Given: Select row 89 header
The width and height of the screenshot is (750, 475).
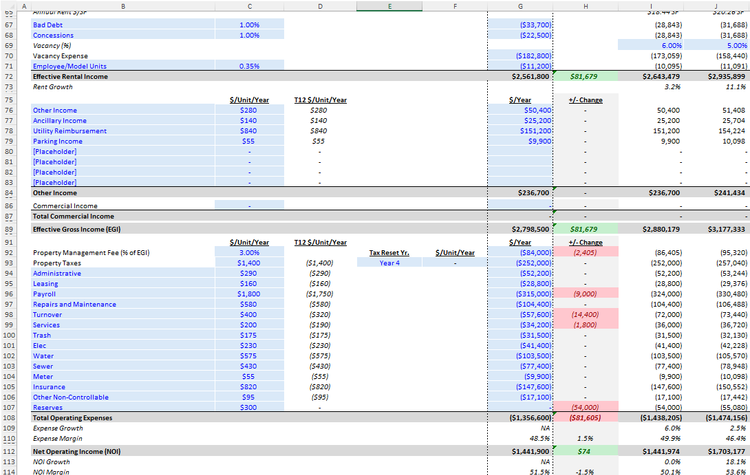Looking at the screenshot, I should pyautogui.click(x=9, y=229).
